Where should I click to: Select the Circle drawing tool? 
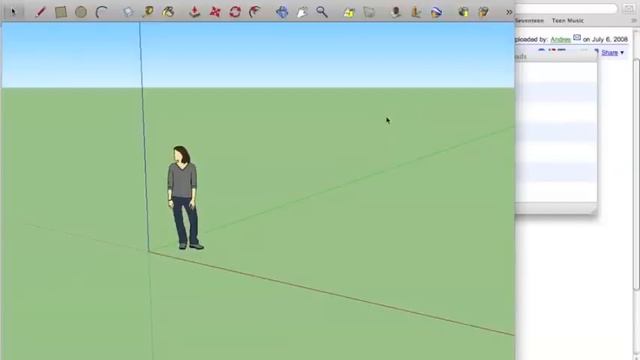coord(81,12)
